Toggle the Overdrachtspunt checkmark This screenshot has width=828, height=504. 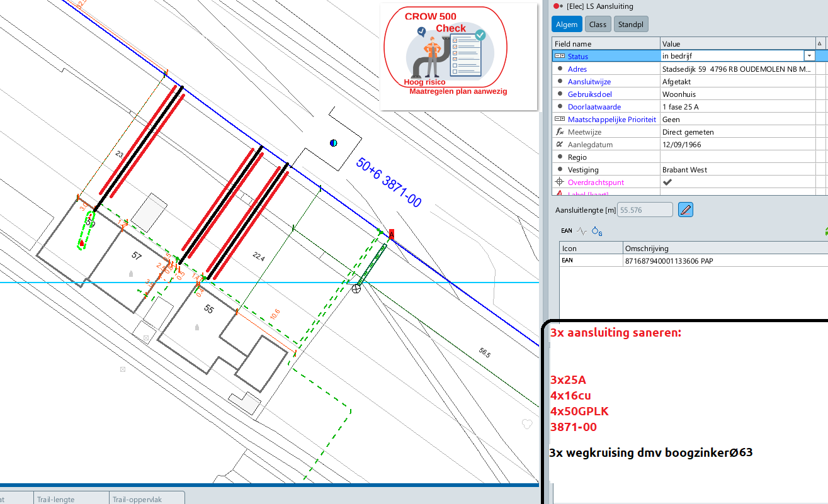click(x=667, y=182)
